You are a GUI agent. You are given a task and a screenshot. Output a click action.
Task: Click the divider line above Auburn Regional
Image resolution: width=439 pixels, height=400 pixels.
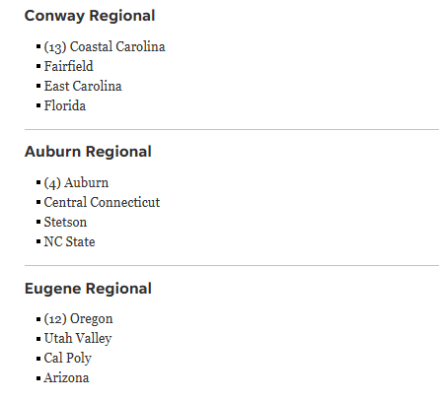coord(232,129)
